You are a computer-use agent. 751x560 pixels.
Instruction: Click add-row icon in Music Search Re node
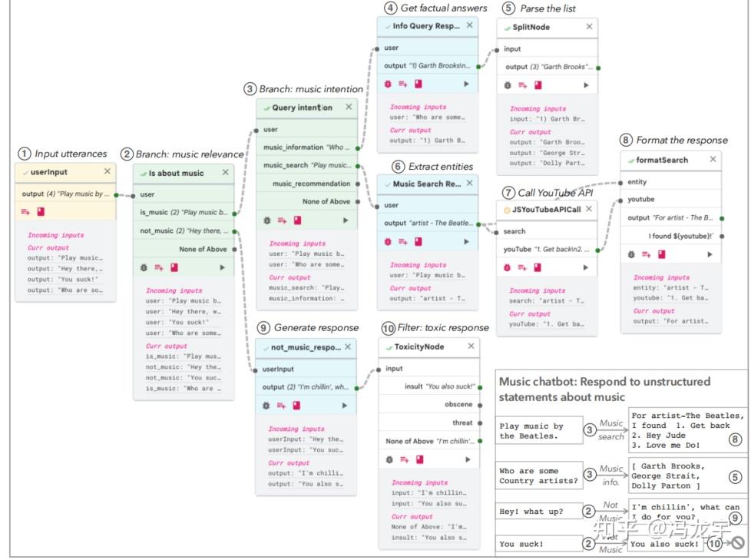(x=403, y=242)
